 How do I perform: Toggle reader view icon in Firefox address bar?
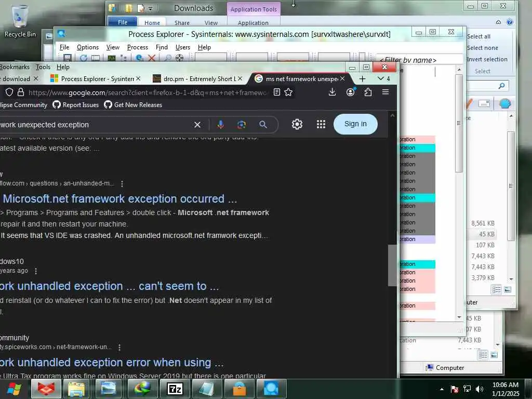pos(277,92)
